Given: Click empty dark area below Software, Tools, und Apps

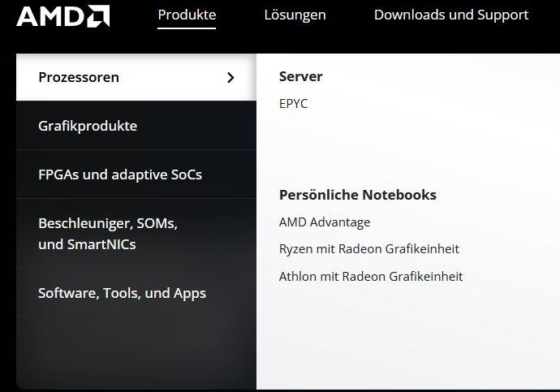Looking at the screenshot, I should [136, 351].
